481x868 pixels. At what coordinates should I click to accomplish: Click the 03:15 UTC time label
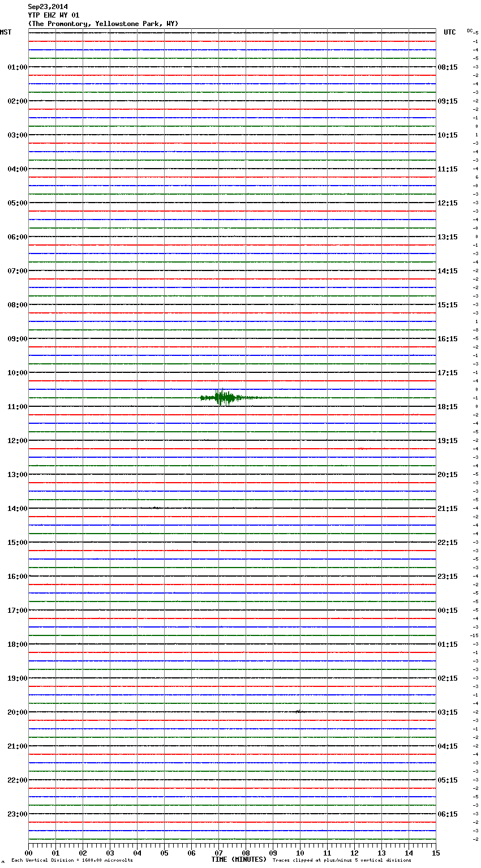[448, 712]
